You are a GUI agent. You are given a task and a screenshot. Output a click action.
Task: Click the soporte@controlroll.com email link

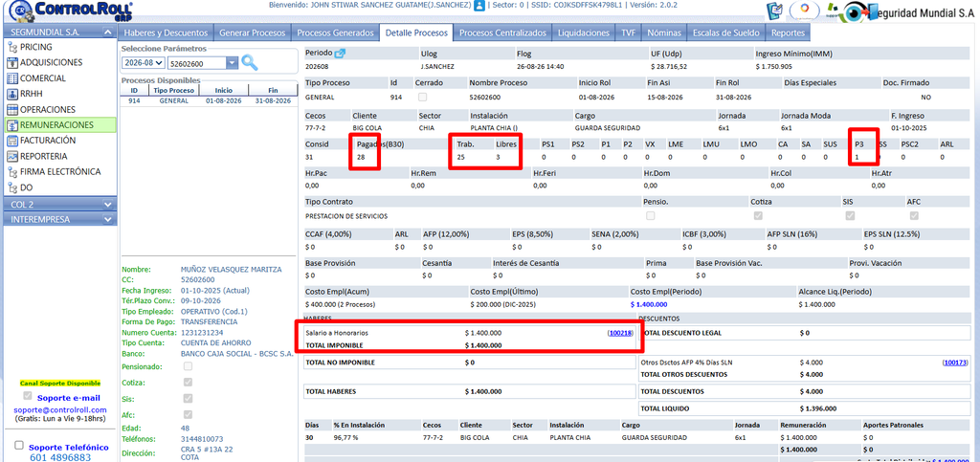coord(60,409)
